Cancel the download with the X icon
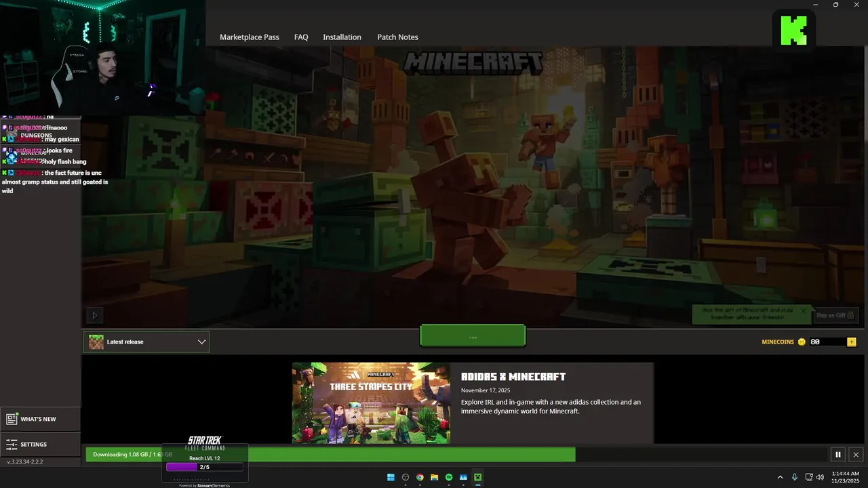Viewport: 868px width, 488px height. point(856,455)
